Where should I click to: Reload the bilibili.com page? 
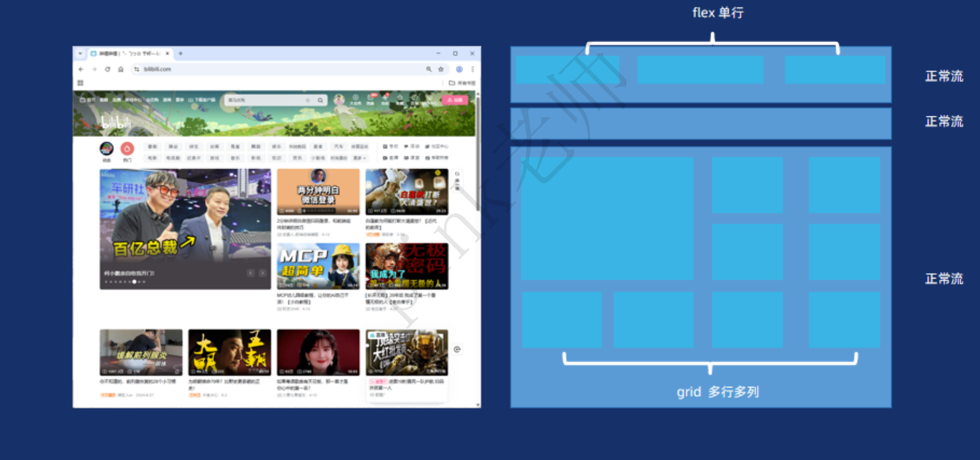point(108,69)
